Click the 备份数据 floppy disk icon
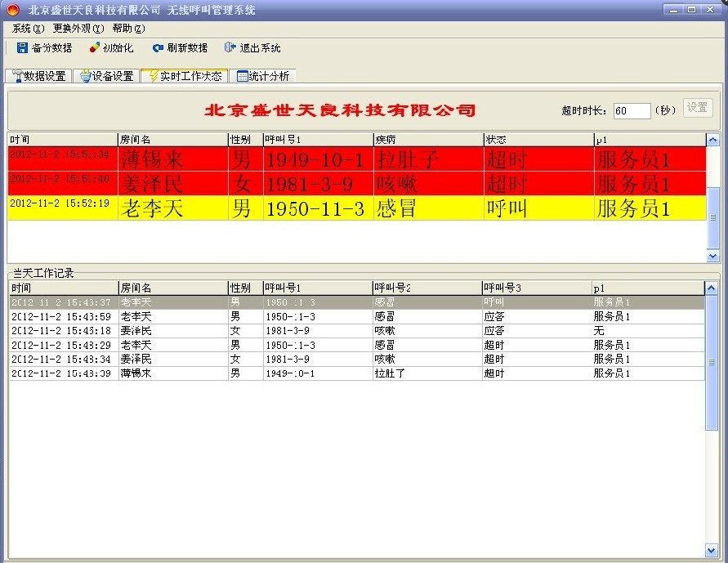This screenshot has height=563, width=728. click(22, 48)
